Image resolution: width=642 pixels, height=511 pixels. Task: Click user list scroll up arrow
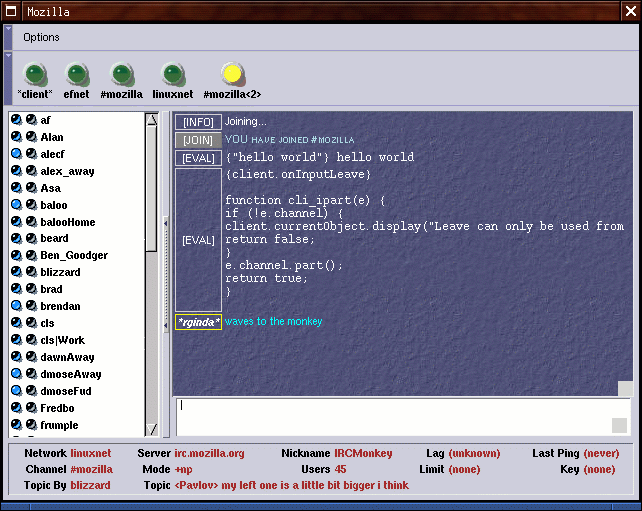[151, 120]
